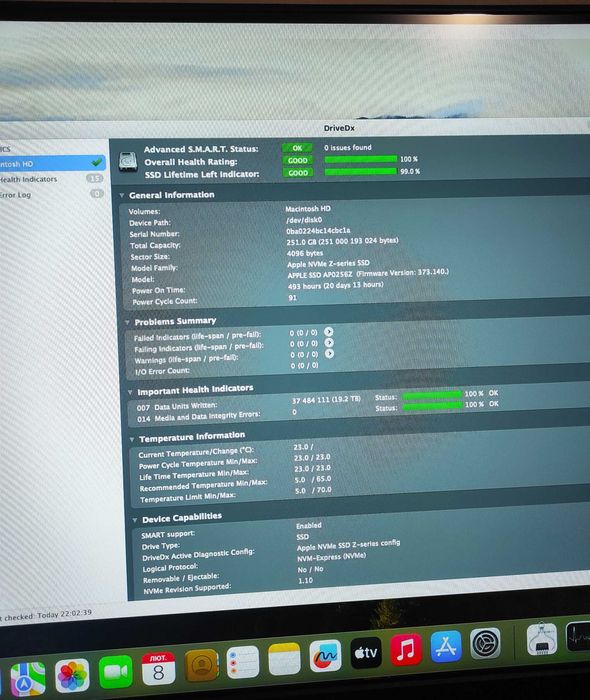Open Contacts from the Dock
Viewport: 590px width, 700px height.
[x=201, y=665]
